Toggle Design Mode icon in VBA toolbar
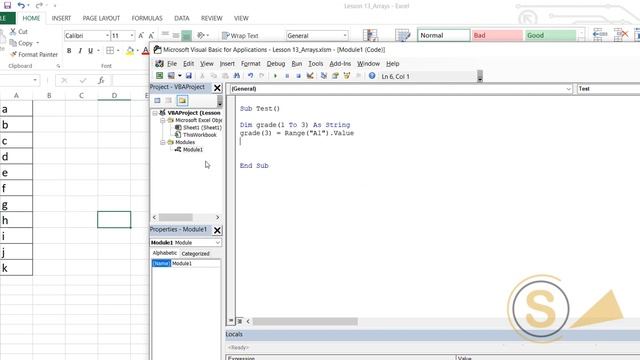Screen dimensions: 640x360 click(x=310, y=76)
